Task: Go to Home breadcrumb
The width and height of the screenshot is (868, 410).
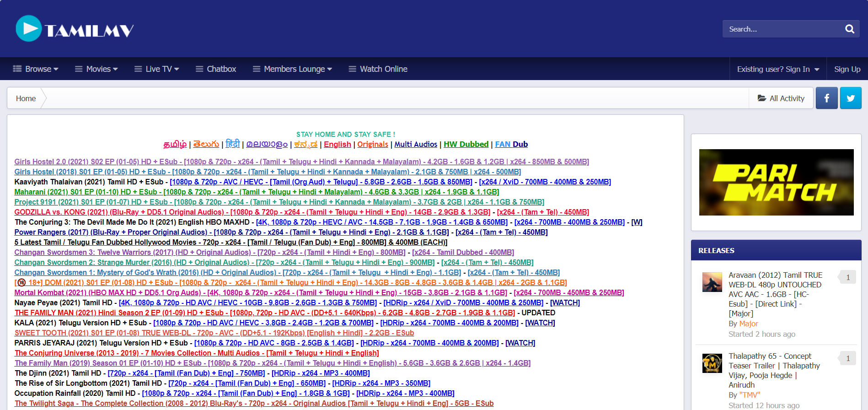Action: click(26, 98)
